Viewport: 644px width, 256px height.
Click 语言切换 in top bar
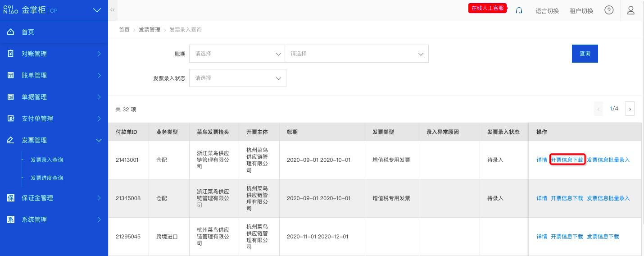(x=547, y=11)
